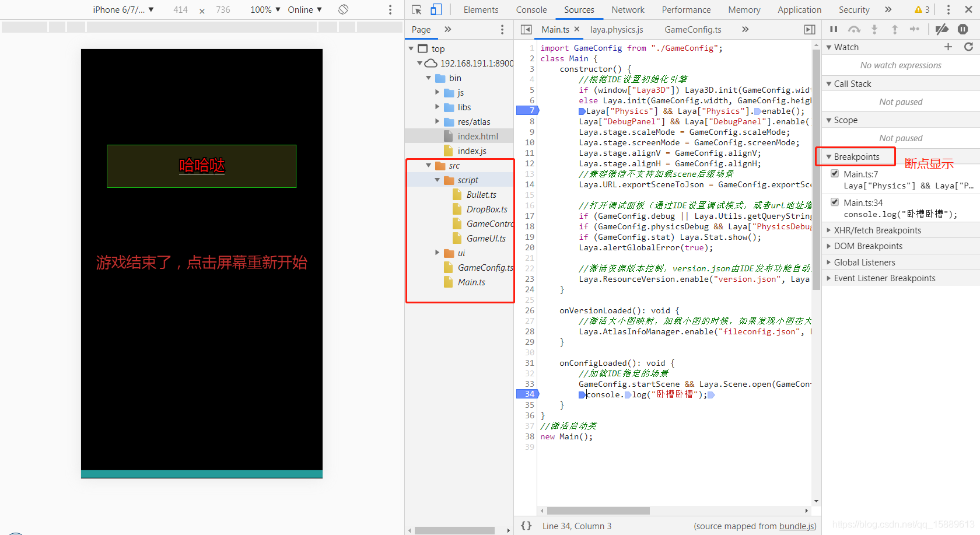
Task: Collapse the script folder
Action: pyautogui.click(x=437, y=180)
